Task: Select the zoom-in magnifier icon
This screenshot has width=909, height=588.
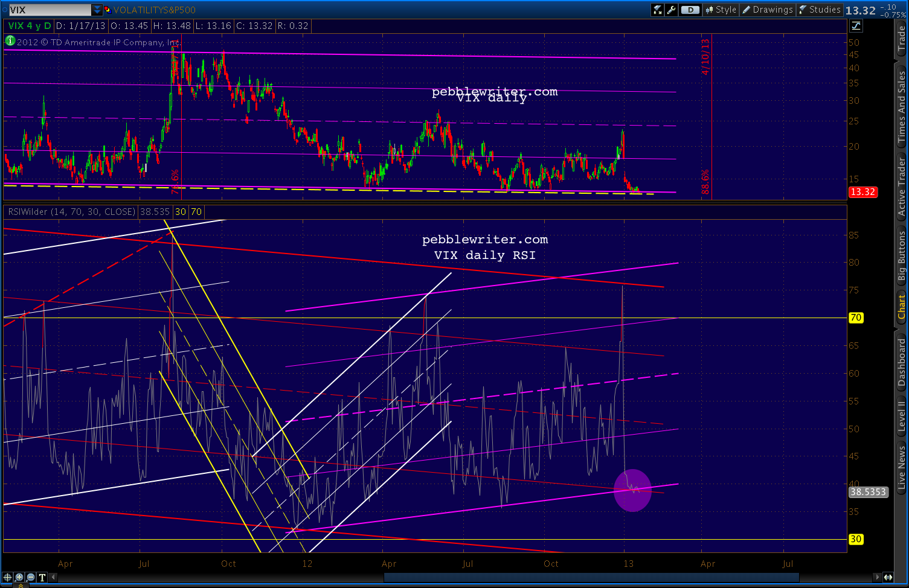Action: 20,577
